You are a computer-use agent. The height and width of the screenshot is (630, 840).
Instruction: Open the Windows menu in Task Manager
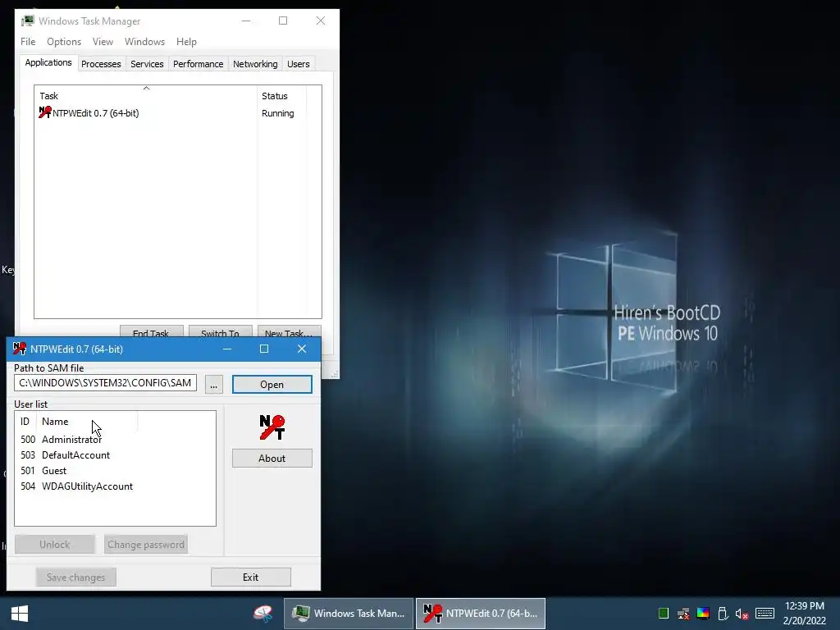144,42
